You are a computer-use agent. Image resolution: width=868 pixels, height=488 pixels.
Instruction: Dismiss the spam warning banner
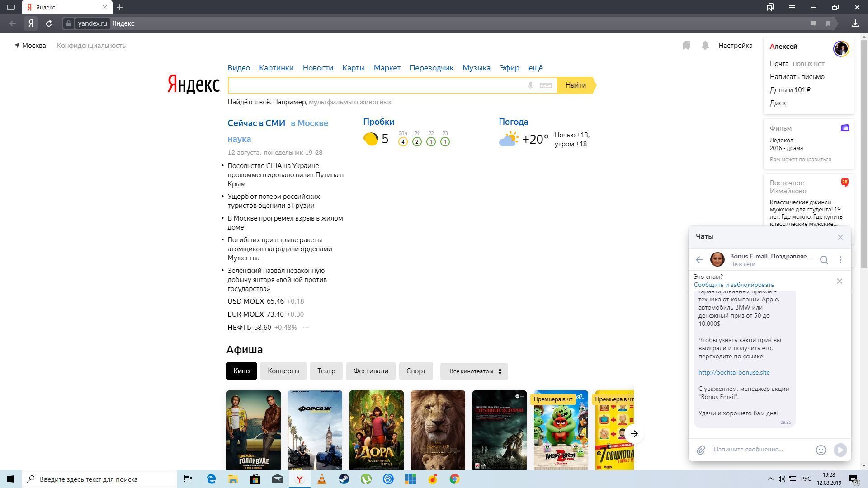point(840,281)
